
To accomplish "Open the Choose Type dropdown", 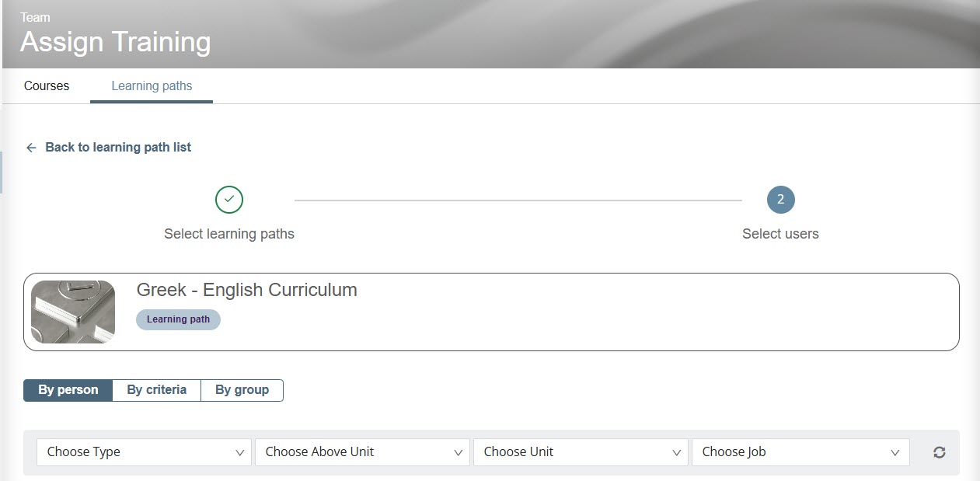I will tap(145, 452).
